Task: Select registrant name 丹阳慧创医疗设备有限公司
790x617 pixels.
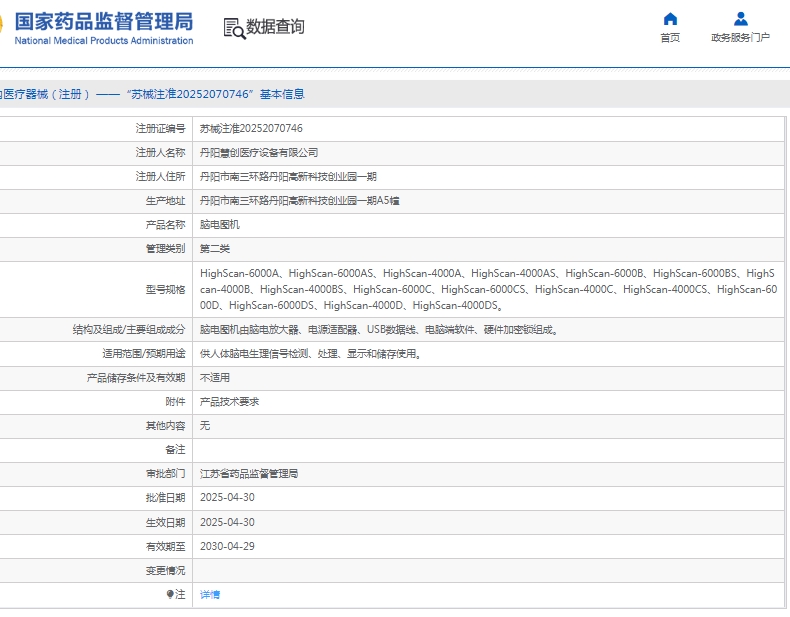Action: tap(259, 153)
